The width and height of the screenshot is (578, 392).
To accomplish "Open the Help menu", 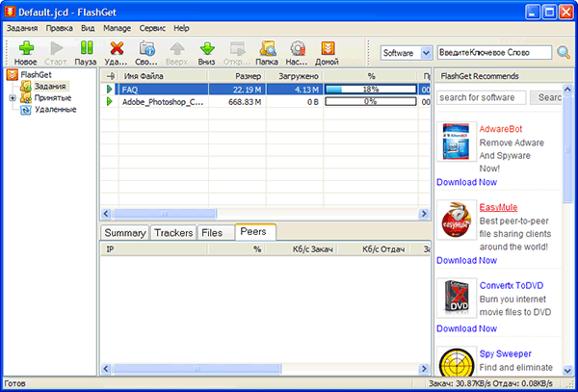I will tap(181, 28).
